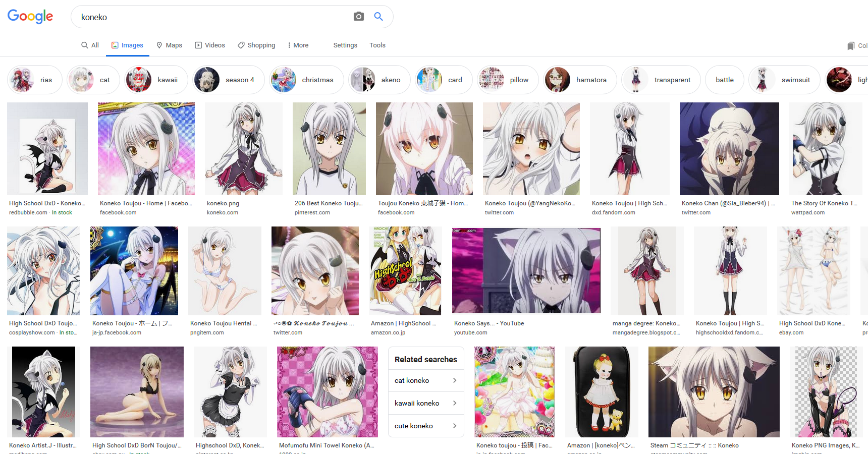This screenshot has height=454, width=868.
Task: Open 'Koneko Toujou | High Sch' dxd.fandom thumbnail
Action: [x=630, y=149]
